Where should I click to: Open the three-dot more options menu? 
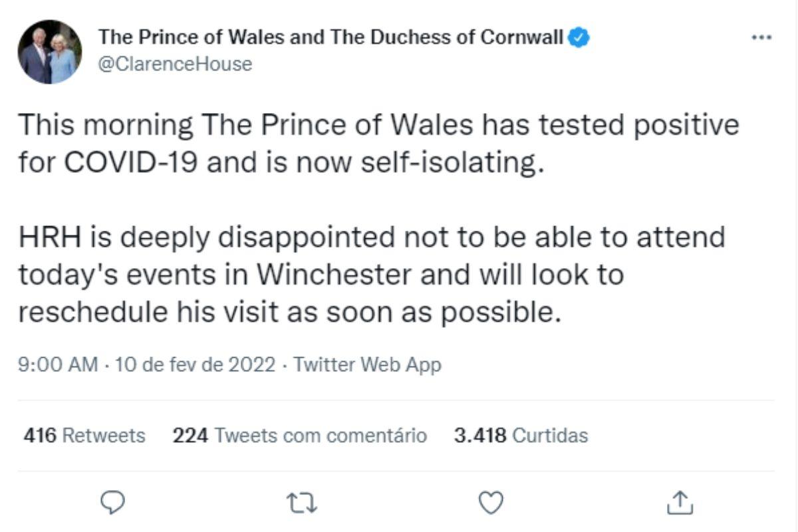pyautogui.click(x=761, y=38)
